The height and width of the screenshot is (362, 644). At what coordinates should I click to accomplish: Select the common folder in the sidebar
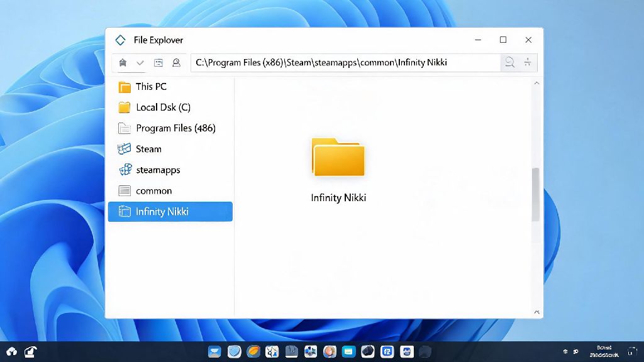point(170,191)
